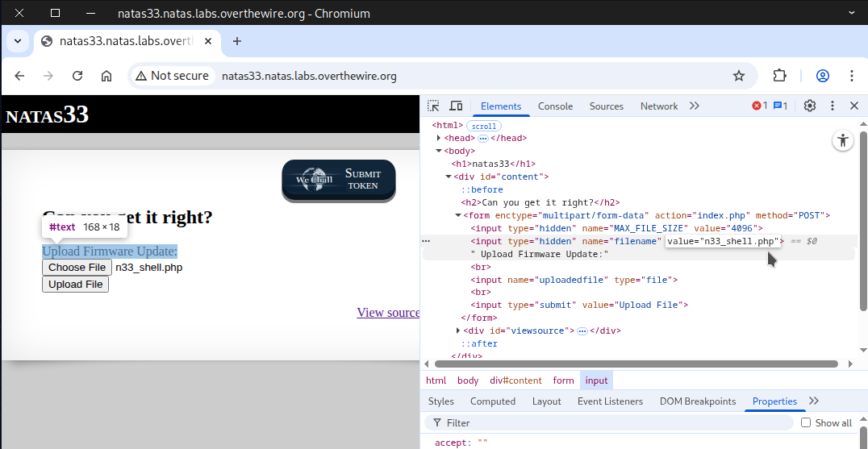This screenshot has height=449, width=868.
Task: Select the inspect element picker icon
Action: pyautogui.click(x=433, y=106)
